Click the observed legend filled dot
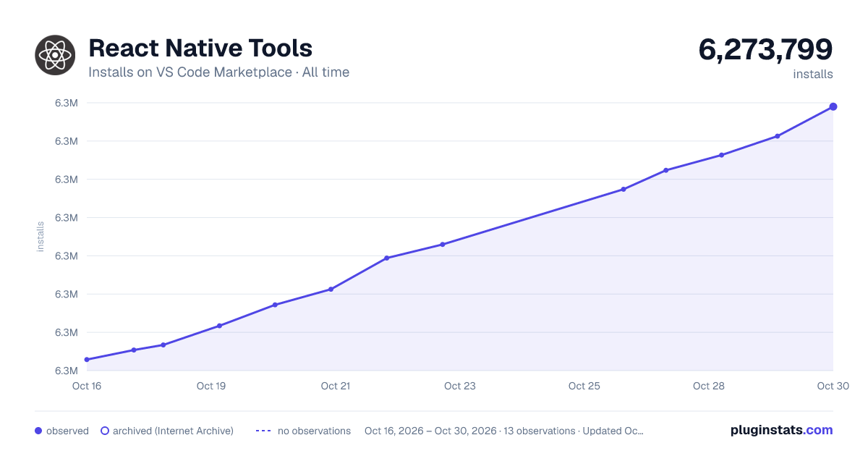Image resolution: width=868 pixels, height=456 pixels. click(x=38, y=431)
